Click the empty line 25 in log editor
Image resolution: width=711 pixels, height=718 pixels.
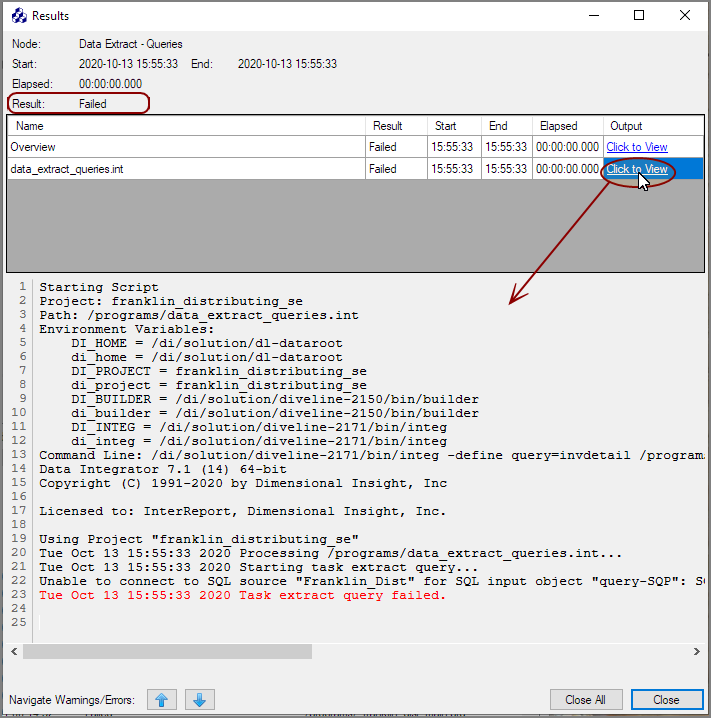[x=371, y=623]
